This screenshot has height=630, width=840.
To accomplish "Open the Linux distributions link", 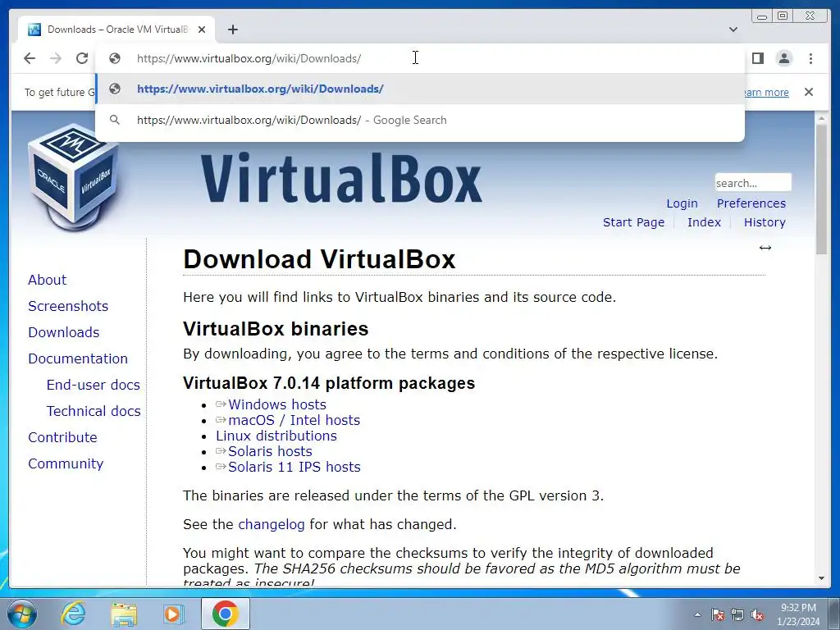I will click(276, 436).
